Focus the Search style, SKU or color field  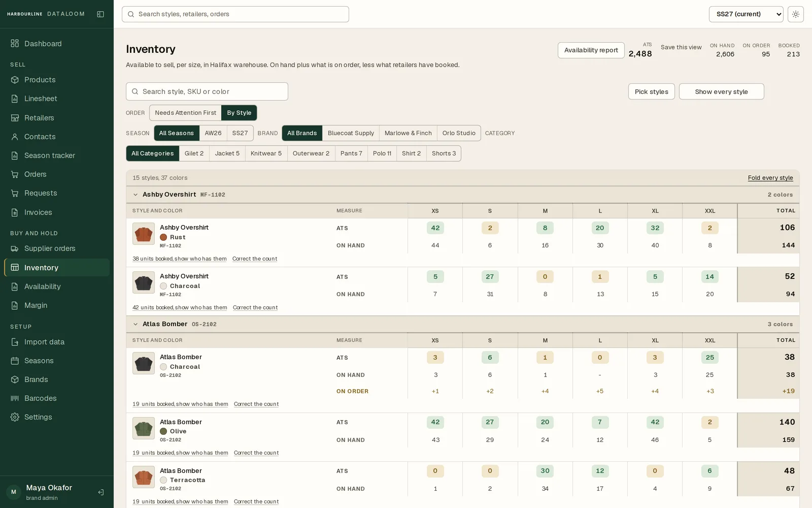pos(207,91)
